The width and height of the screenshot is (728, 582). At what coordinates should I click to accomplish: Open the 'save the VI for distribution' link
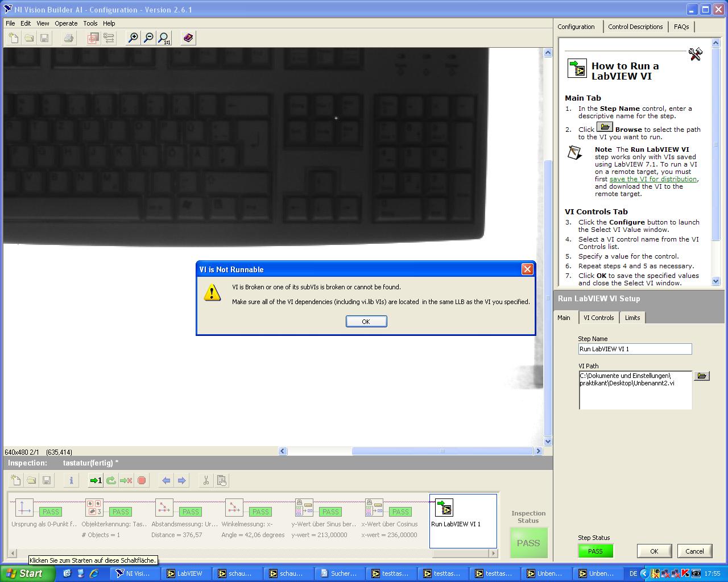[x=653, y=179]
